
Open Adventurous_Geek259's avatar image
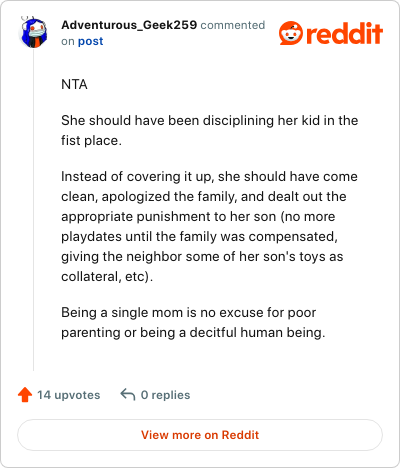33,33
